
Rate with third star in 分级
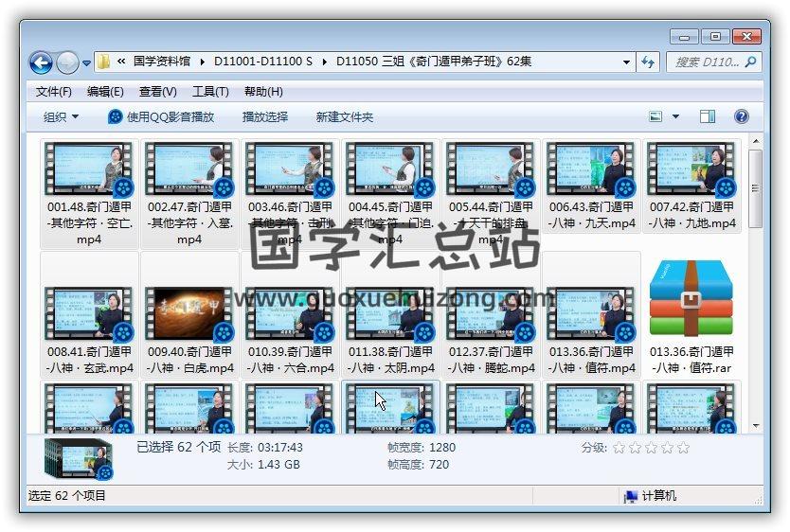tap(651, 448)
